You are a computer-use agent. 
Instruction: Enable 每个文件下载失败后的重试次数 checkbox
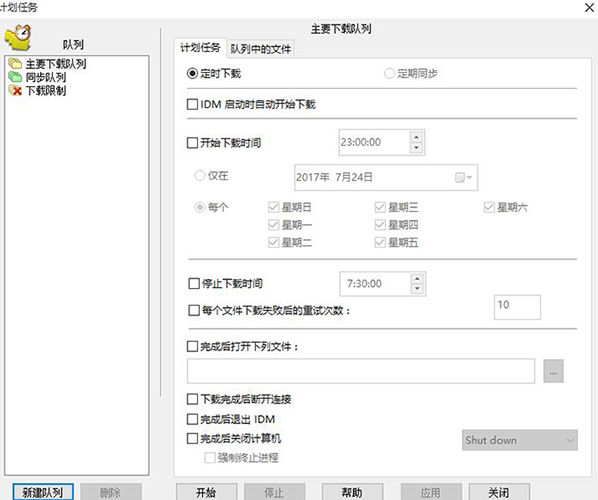(194, 310)
